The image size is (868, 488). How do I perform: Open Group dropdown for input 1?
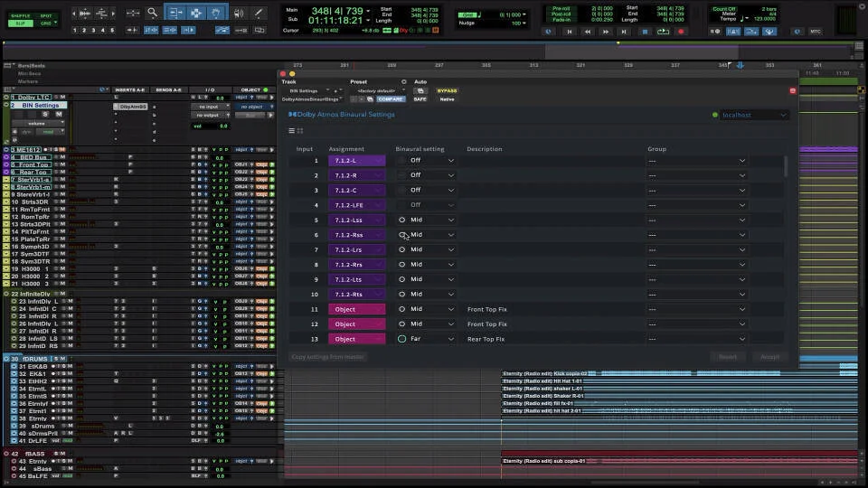point(696,161)
